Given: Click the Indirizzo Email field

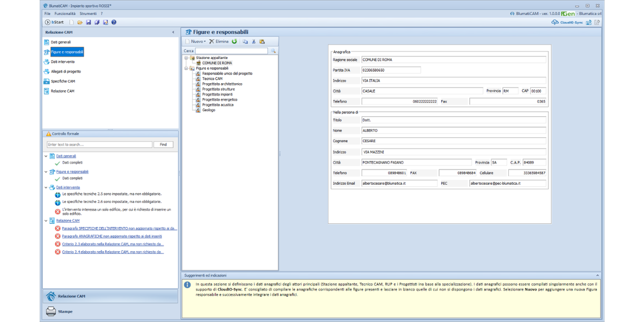Looking at the screenshot, I should (399, 184).
